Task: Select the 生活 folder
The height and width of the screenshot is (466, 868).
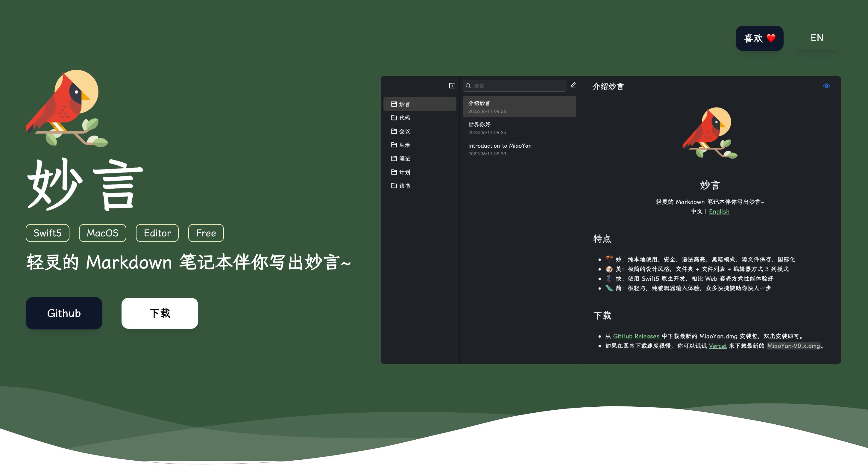Action: (404, 145)
